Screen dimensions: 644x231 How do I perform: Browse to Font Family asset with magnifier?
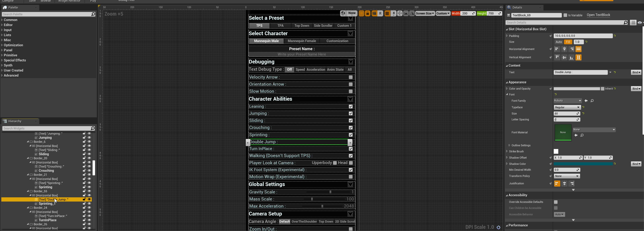point(592,101)
